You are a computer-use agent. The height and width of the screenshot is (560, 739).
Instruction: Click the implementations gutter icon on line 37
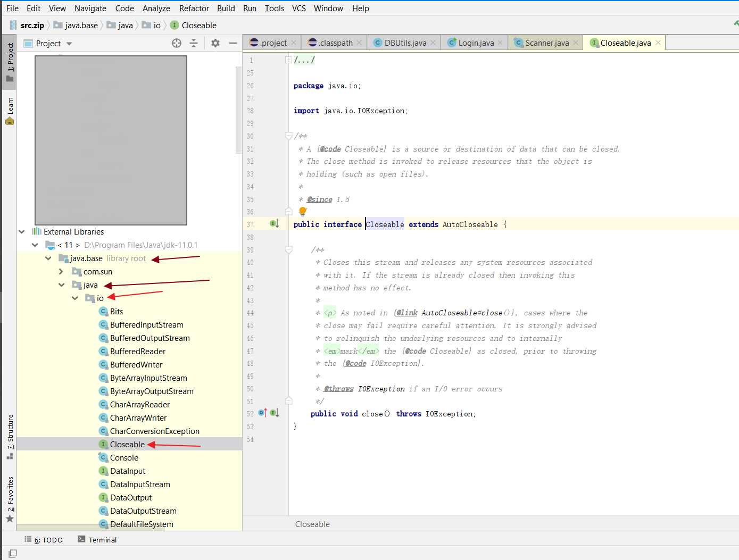(x=274, y=224)
